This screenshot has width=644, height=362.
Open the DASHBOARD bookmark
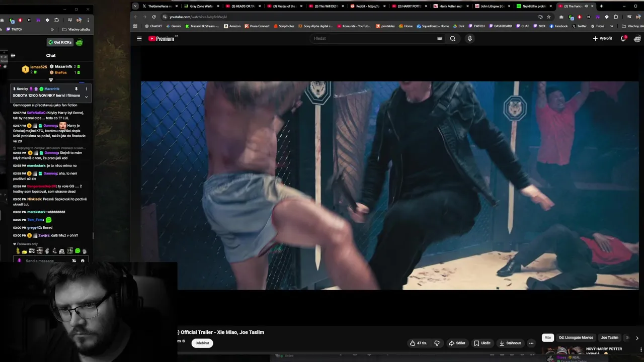[x=500, y=26]
